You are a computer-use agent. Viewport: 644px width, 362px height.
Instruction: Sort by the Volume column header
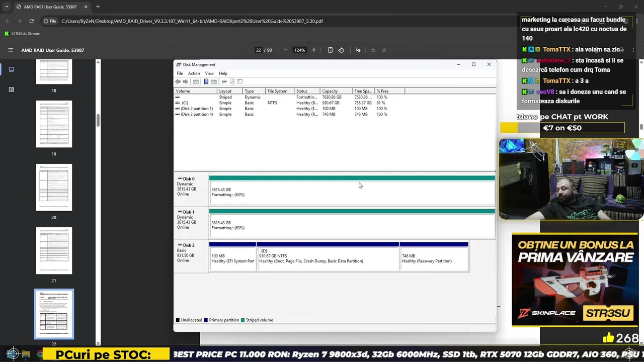click(x=196, y=91)
